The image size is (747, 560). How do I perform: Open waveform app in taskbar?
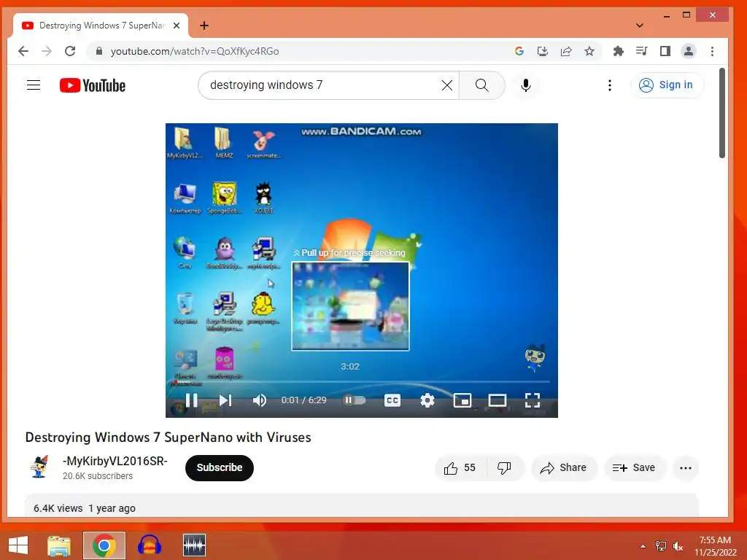pyautogui.click(x=194, y=545)
